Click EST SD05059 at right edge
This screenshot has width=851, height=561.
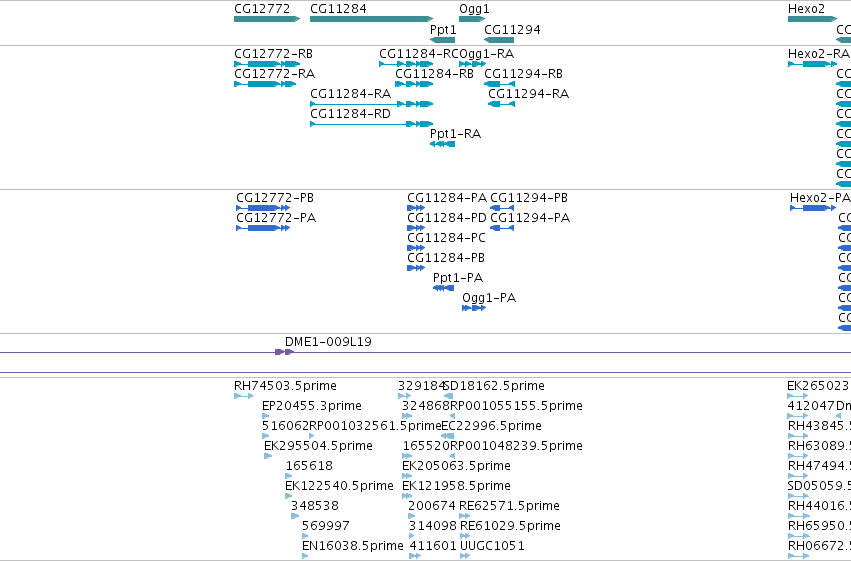pos(798,496)
